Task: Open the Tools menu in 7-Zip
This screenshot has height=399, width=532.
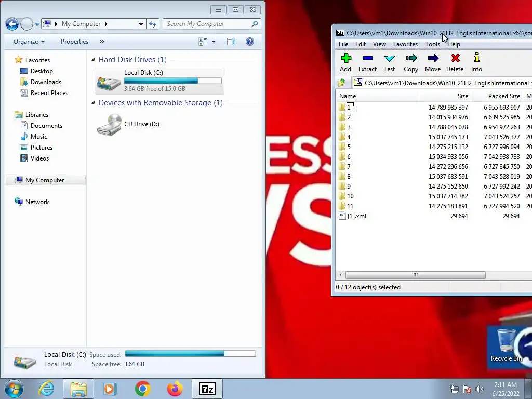Action: (432, 44)
